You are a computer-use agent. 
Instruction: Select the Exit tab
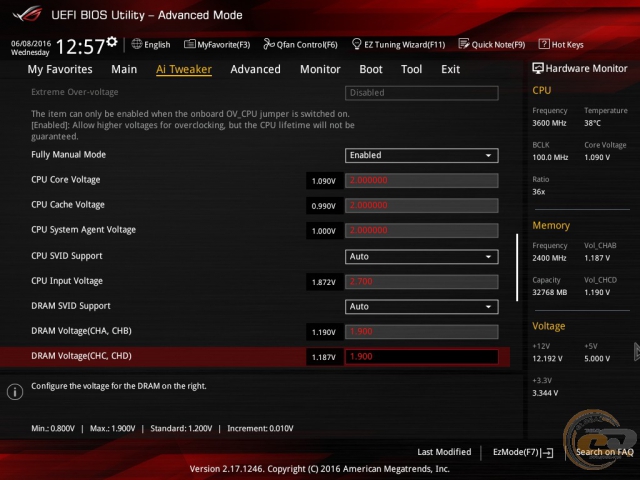coord(450,69)
